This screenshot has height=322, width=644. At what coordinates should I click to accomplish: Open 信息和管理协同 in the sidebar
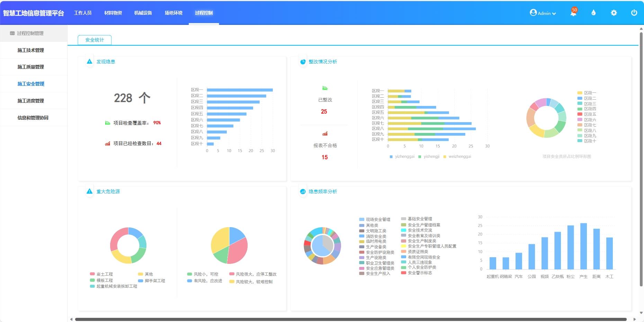click(x=33, y=118)
